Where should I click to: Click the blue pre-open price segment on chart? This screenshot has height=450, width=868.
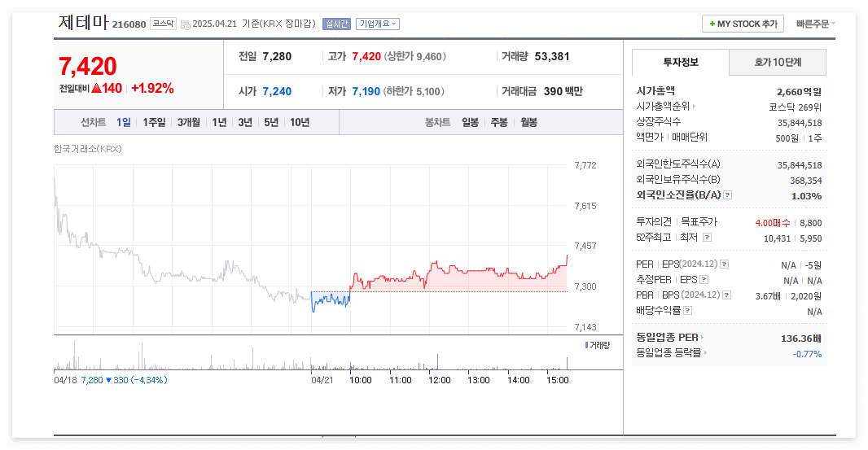[331, 300]
